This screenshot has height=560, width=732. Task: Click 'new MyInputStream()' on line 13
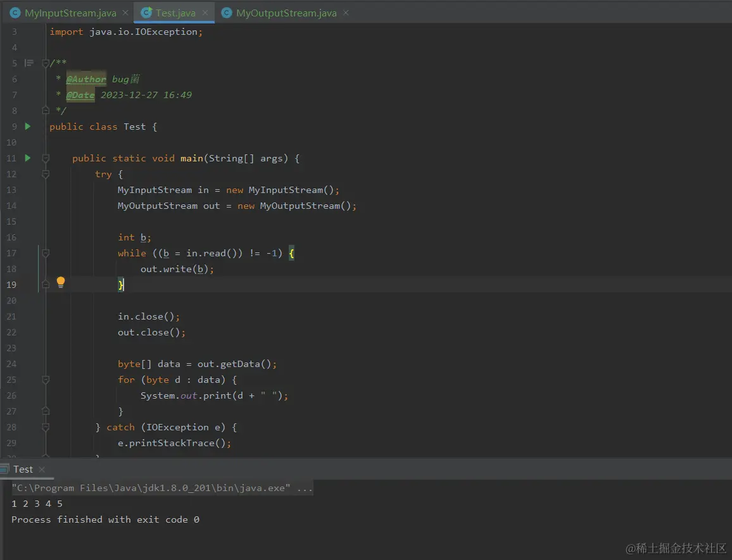coord(280,190)
